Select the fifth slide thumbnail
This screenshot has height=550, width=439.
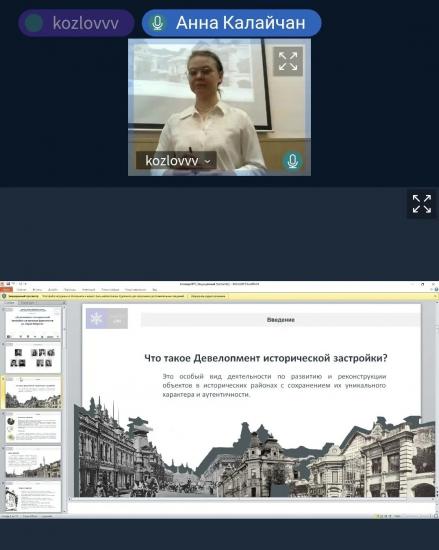tap(33, 462)
